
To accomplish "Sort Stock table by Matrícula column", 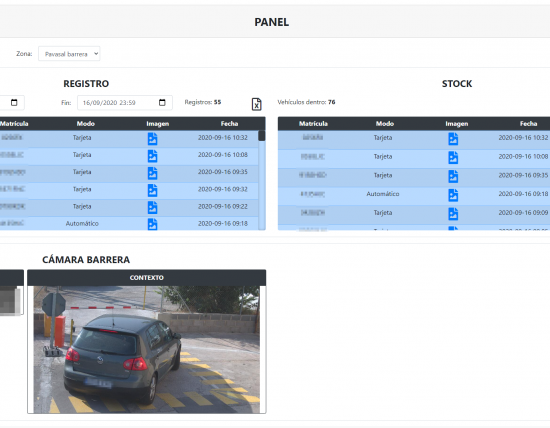I will click(x=313, y=123).
